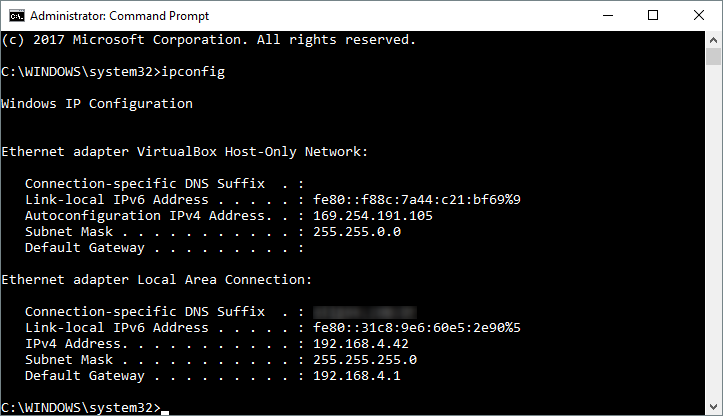Close the Command Prompt window
The height and width of the screenshot is (416, 723).
[x=698, y=15]
